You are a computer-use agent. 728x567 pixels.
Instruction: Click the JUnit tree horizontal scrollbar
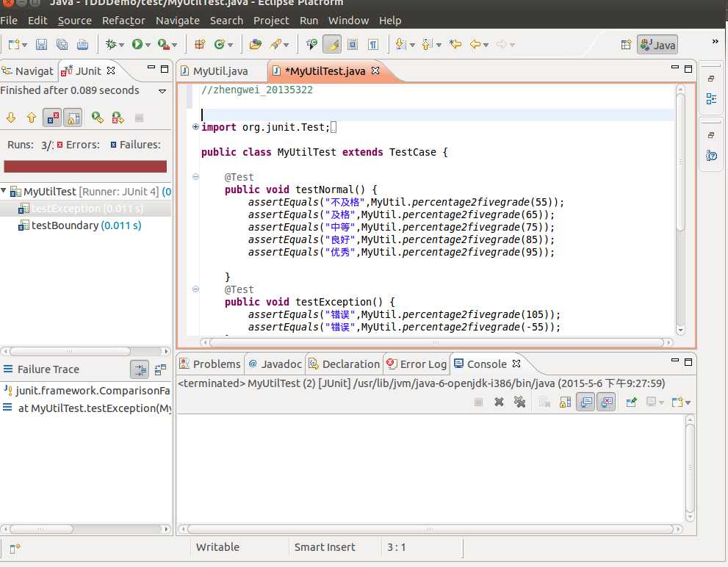(70, 351)
